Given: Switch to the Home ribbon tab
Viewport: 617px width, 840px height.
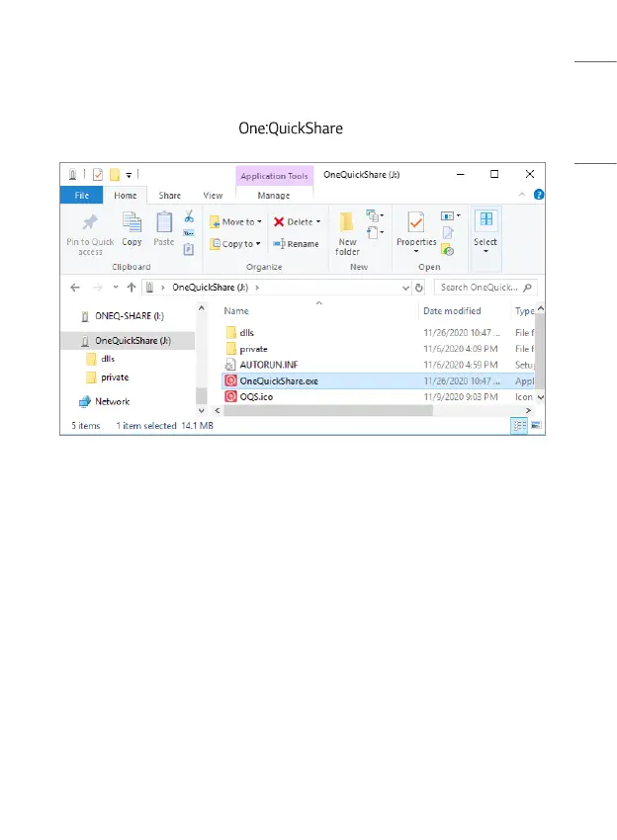Looking at the screenshot, I should pos(125,196).
